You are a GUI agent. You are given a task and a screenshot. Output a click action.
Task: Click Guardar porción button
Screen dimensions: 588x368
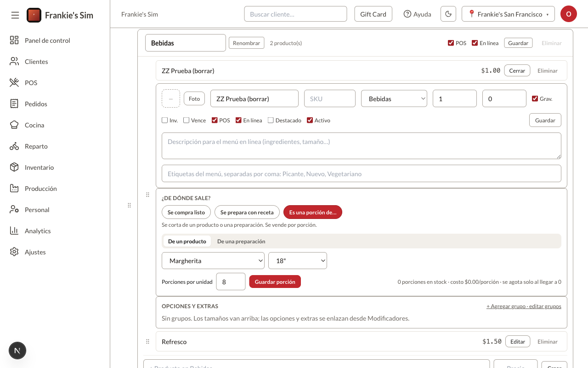[x=275, y=282]
